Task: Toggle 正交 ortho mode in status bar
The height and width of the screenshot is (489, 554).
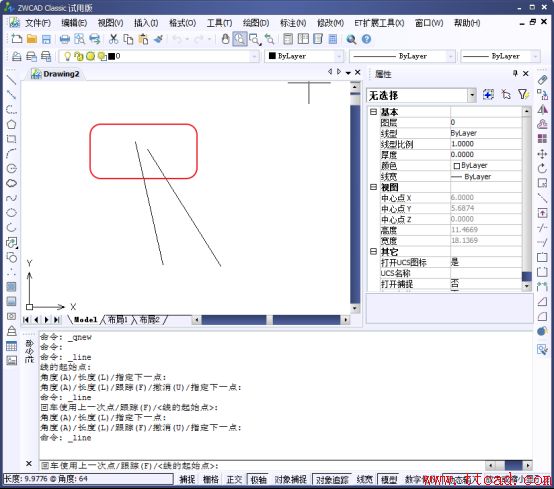Action: click(x=234, y=479)
